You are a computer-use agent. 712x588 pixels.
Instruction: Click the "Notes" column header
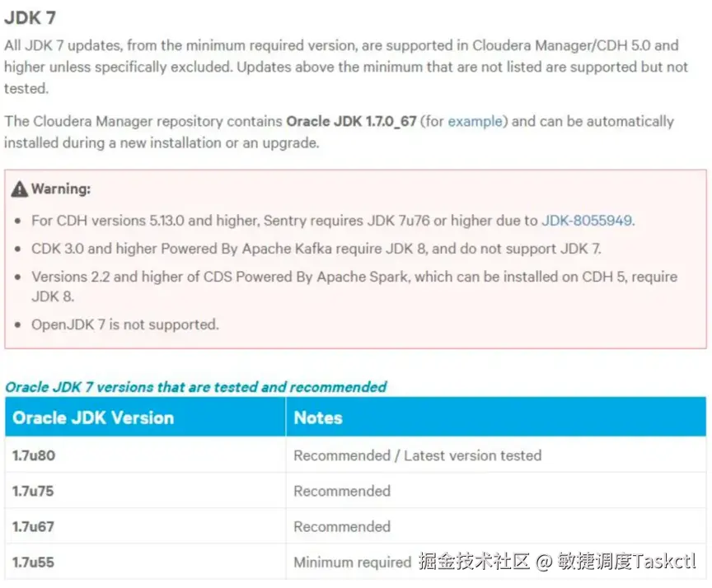point(318,418)
